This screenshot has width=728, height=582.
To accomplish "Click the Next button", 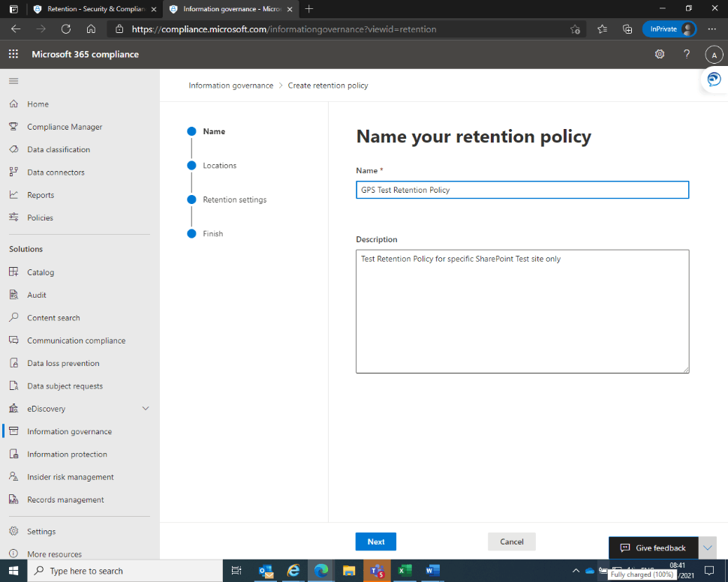I will [x=375, y=541].
